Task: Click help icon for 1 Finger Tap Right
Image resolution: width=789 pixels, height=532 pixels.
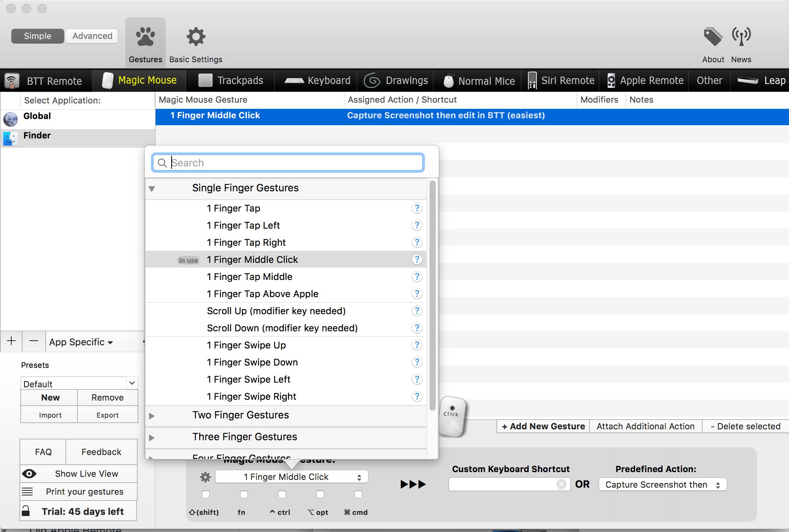Action: [417, 242]
